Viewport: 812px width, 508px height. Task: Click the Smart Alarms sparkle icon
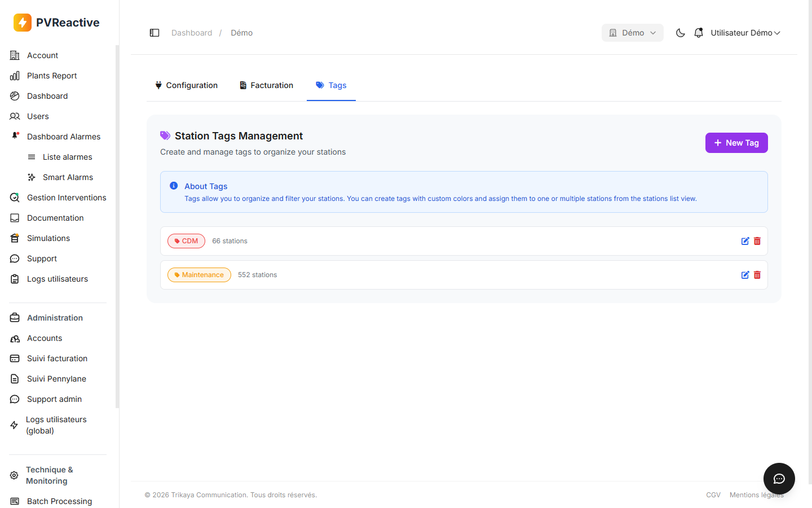pos(32,177)
